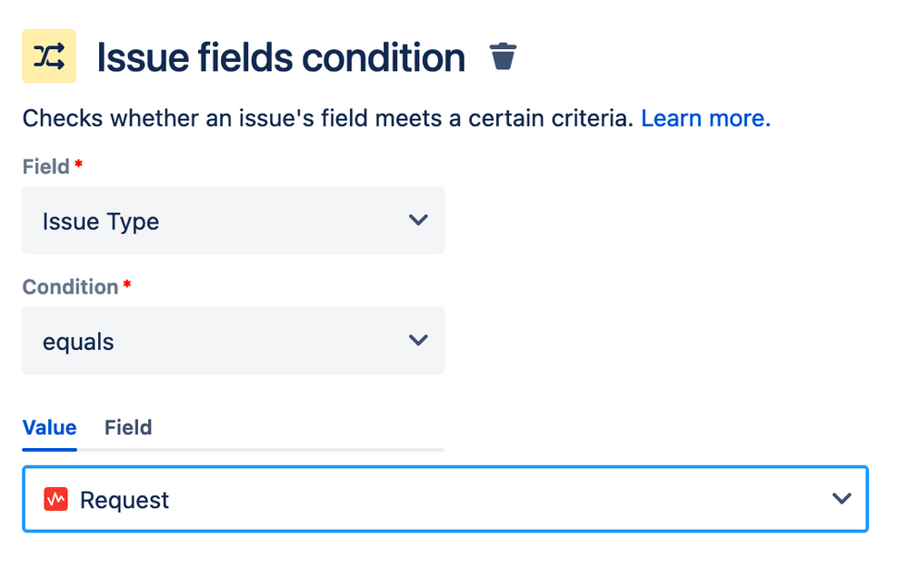Screen dimensions: 908x588
Task: Expand the equals condition dropdown
Action: 234,340
